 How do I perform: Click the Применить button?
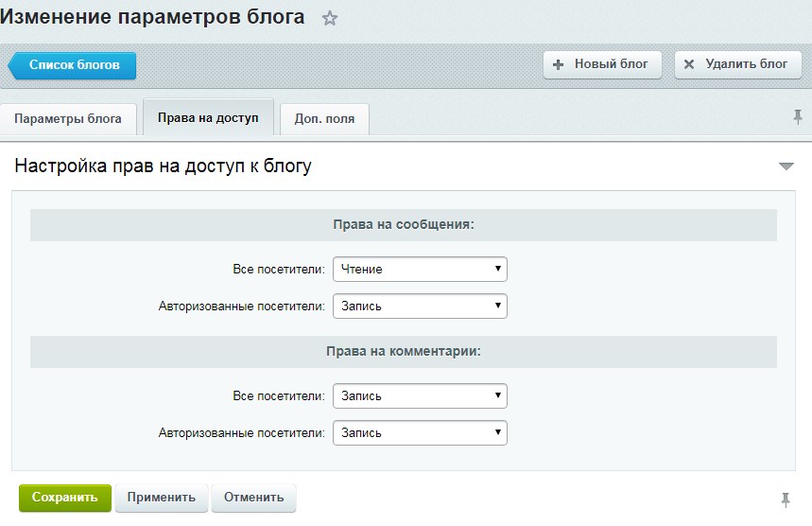(162, 498)
